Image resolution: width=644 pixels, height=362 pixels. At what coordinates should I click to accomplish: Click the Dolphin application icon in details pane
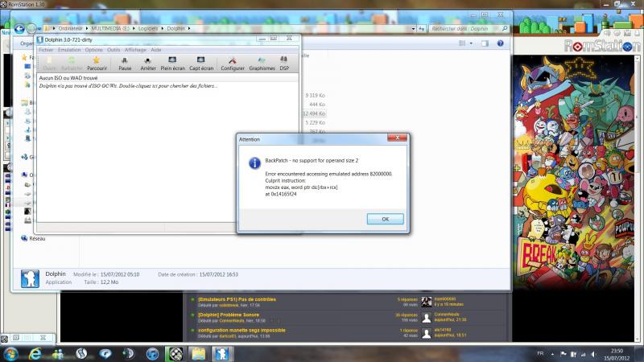[x=30, y=278]
